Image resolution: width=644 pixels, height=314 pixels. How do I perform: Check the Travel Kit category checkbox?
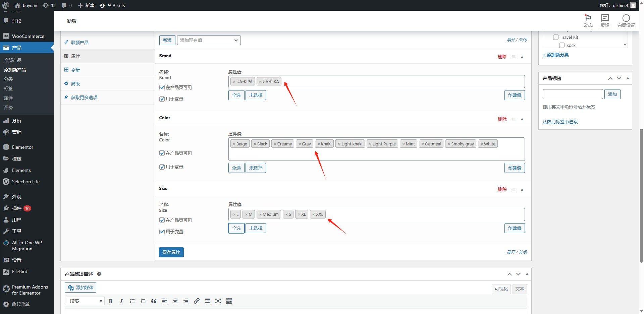click(556, 37)
